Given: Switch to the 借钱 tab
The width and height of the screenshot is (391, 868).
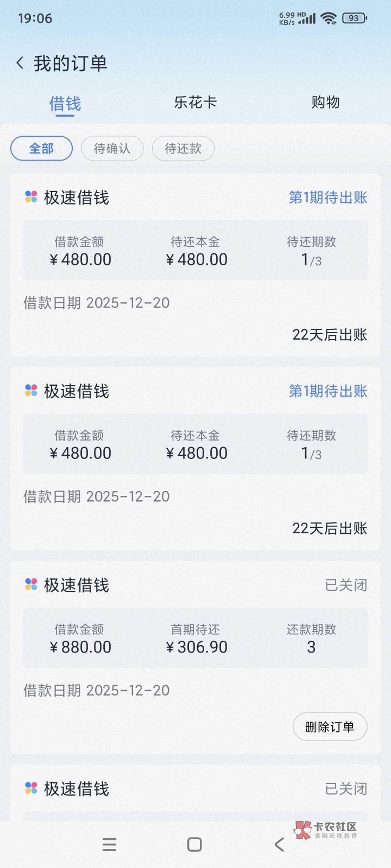Looking at the screenshot, I should point(65,103).
